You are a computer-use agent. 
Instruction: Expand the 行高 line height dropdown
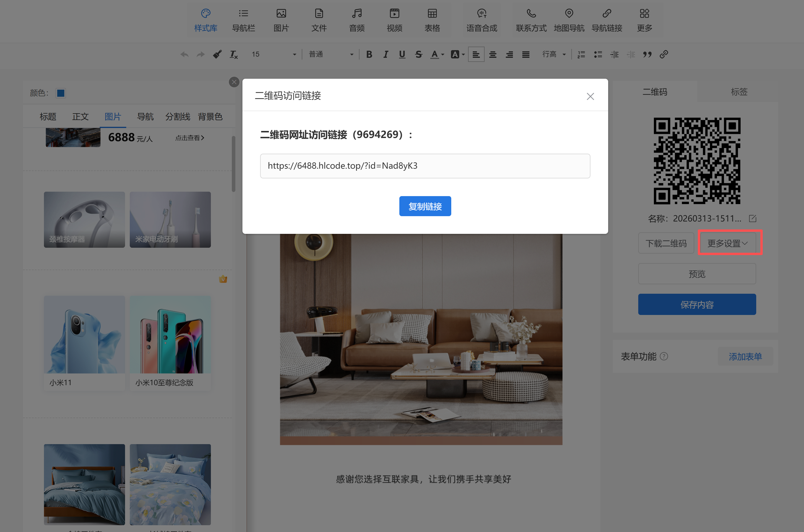[554, 54]
